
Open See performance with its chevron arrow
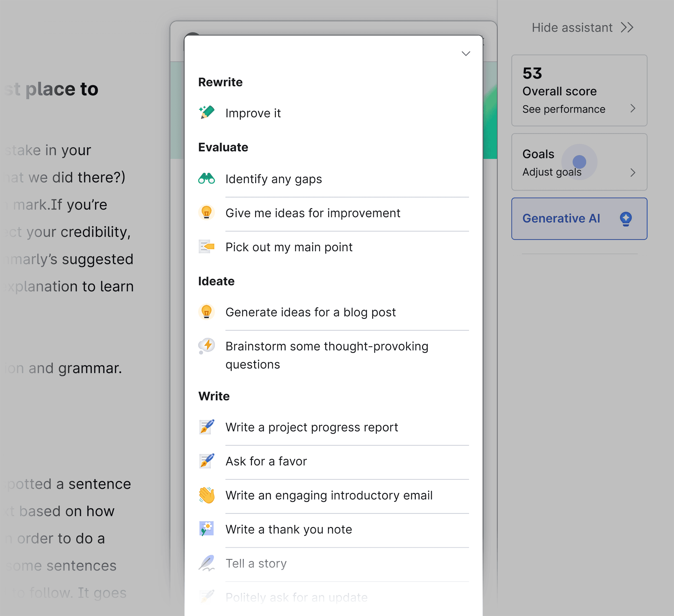coord(632,109)
